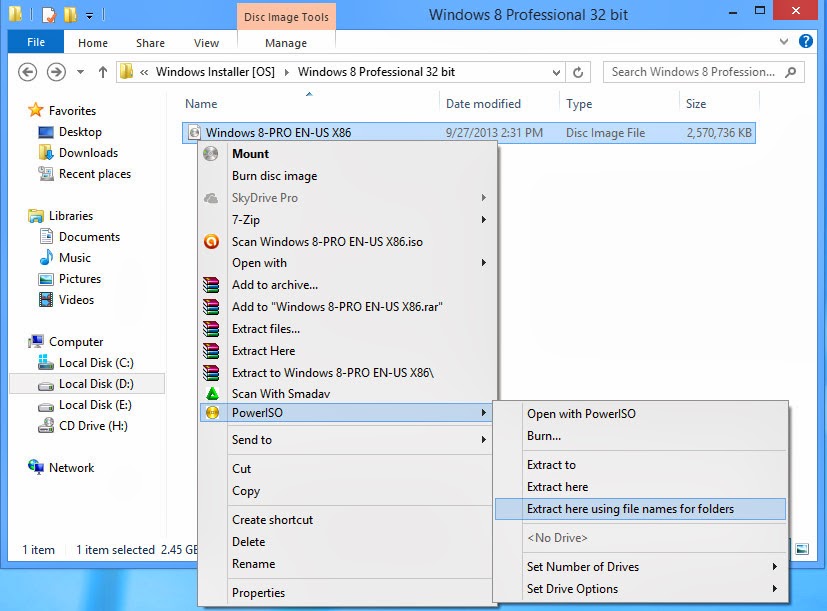Expand the ribbon with the chevron
This screenshot has width=827, height=611.
[x=784, y=42]
